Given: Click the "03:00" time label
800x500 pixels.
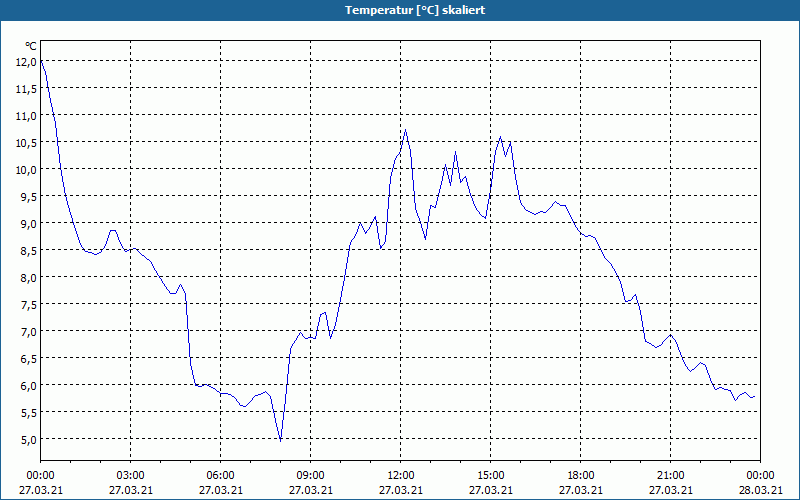Looking at the screenshot, I should [x=131, y=476].
